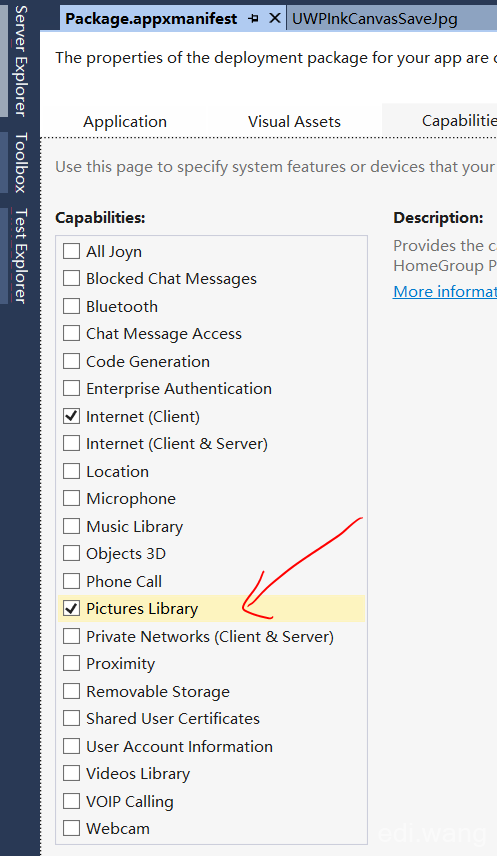
Task: Tick the Removable Storage checkbox
Action: pos(72,691)
